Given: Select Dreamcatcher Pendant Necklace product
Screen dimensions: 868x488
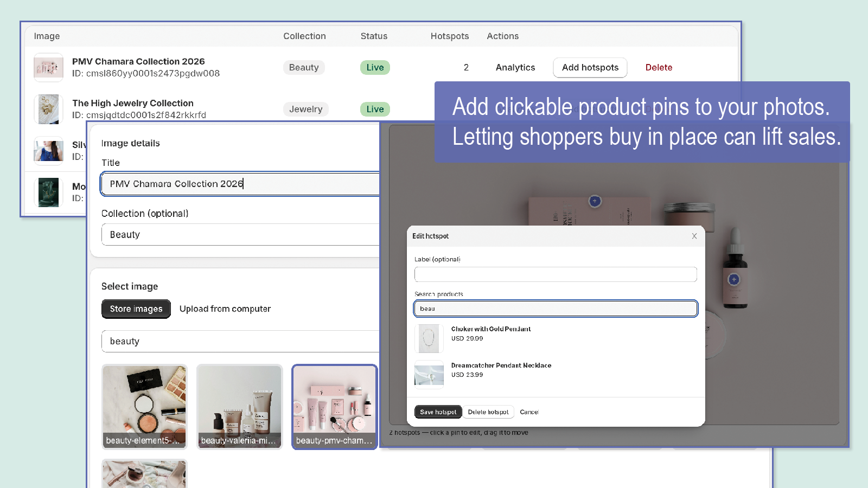Looking at the screenshot, I should (x=556, y=375).
